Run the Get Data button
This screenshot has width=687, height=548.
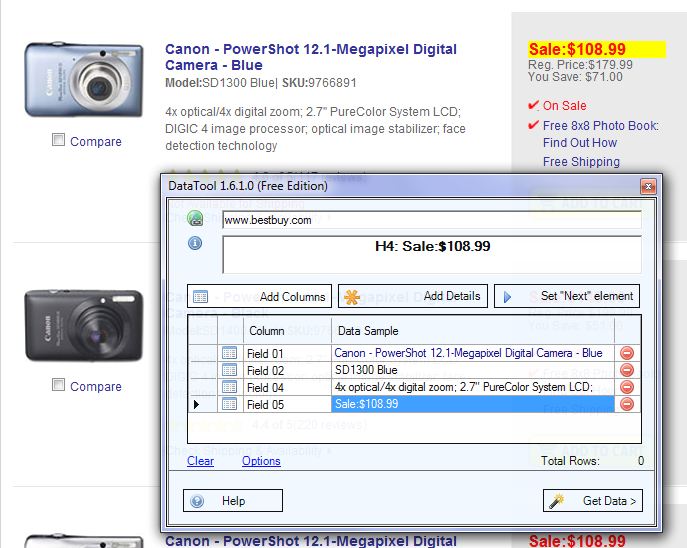592,500
